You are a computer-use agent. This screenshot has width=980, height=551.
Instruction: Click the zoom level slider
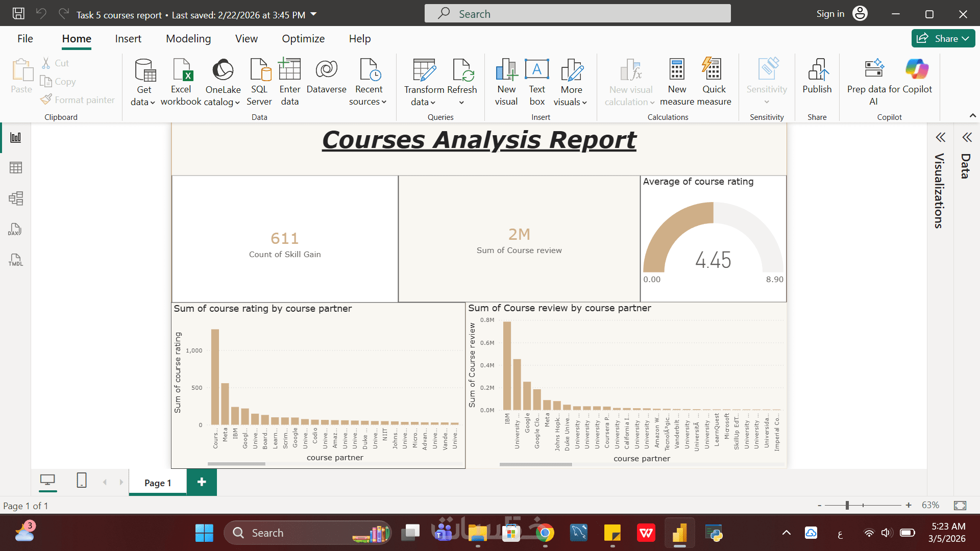tap(847, 505)
